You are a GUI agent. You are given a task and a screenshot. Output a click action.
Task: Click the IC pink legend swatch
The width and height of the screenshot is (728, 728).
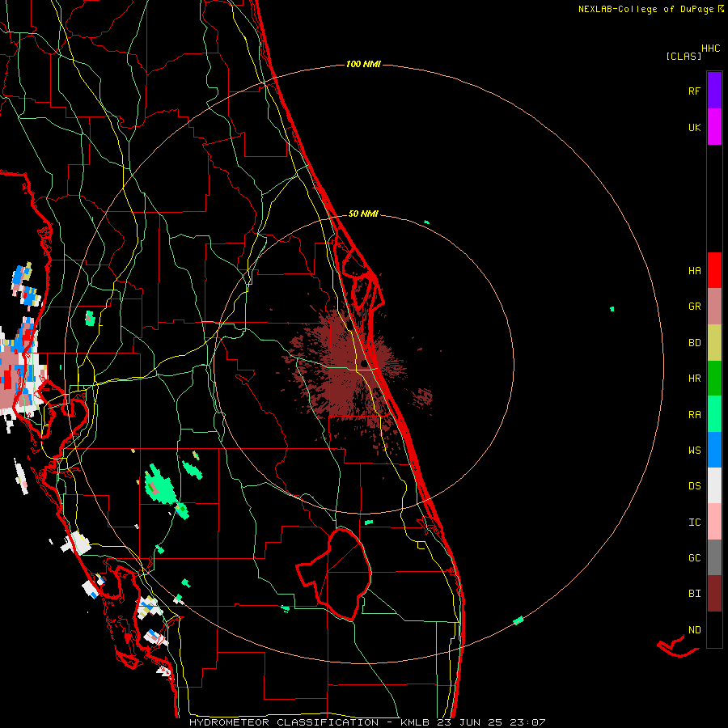pyautogui.click(x=714, y=522)
